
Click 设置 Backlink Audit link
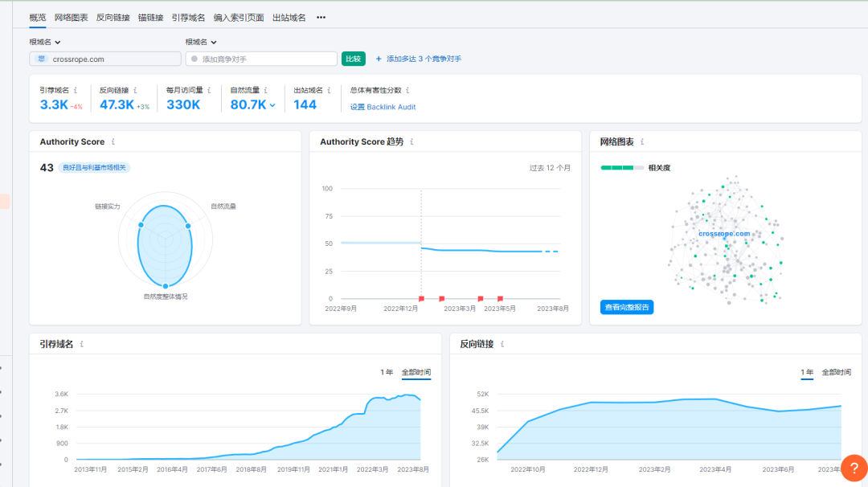point(383,107)
